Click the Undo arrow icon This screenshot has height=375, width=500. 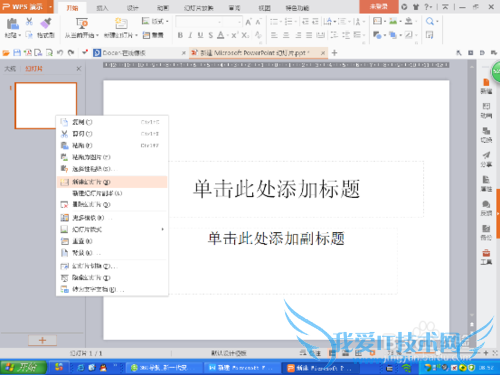[60, 53]
